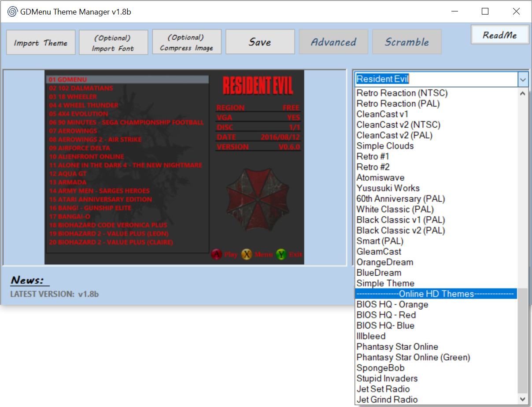Click the theme list scrollbar thumb
Screen dimensions: 532x407
click(x=523, y=341)
